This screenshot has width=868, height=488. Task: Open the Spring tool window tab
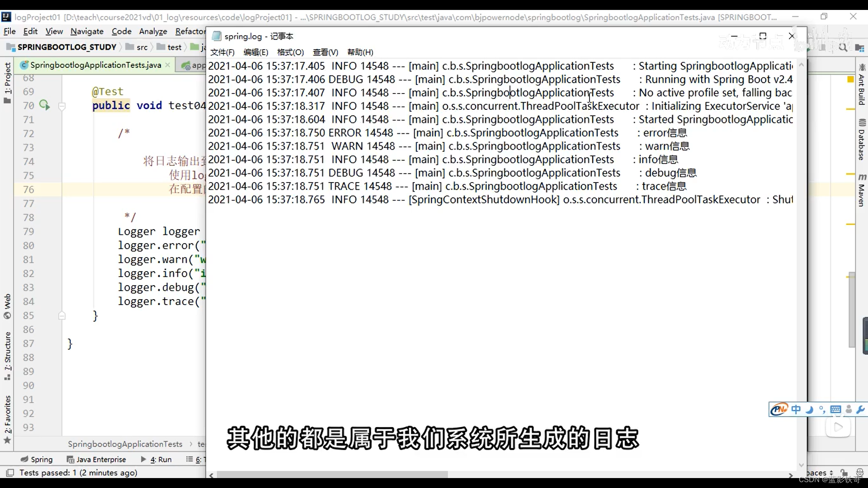pyautogui.click(x=37, y=460)
